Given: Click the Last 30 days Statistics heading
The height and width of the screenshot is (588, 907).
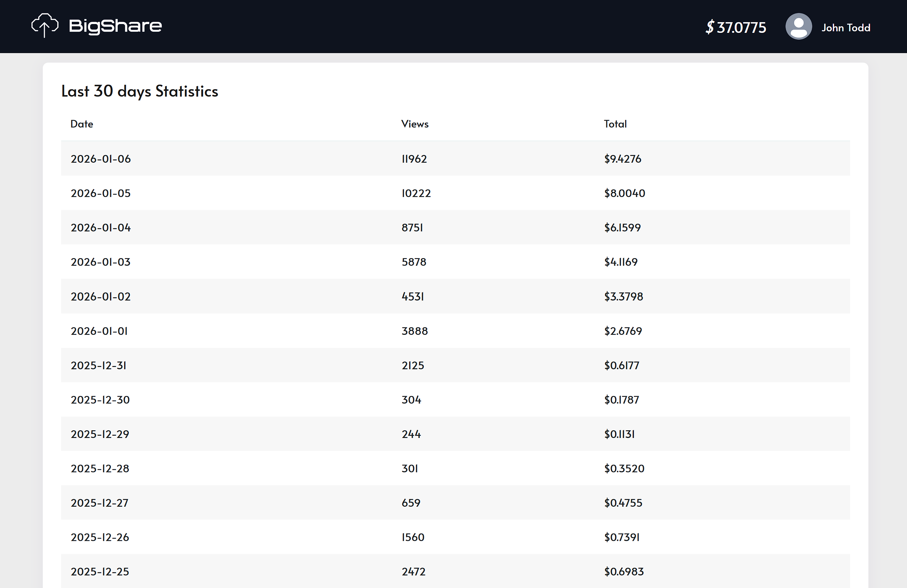Looking at the screenshot, I should click(x=139, y=91).
